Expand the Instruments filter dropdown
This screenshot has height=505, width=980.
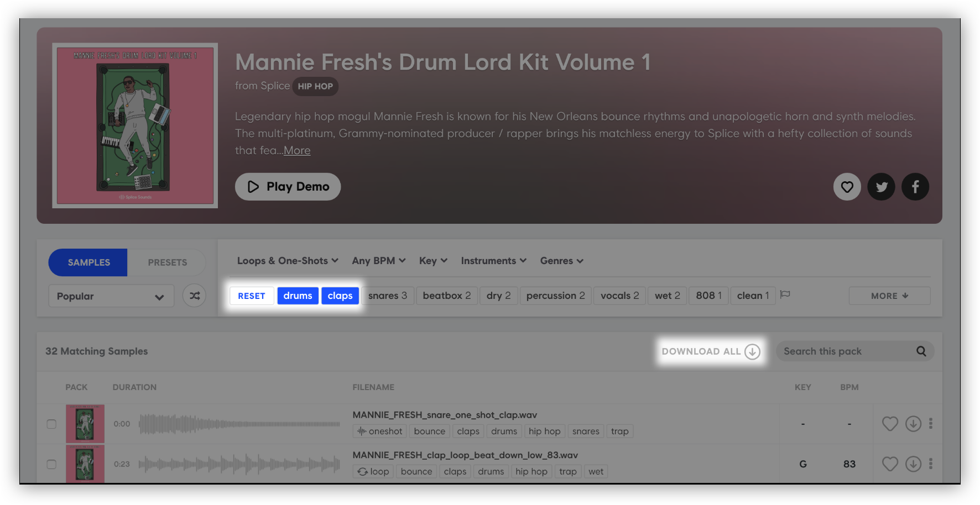click(x=493, y=261)
